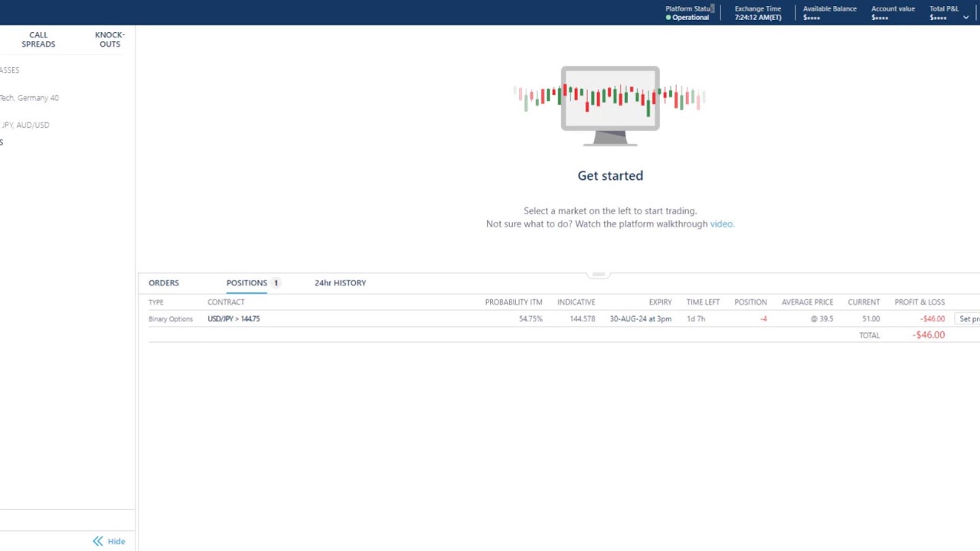The width and height of the screenshot is (980, 551).
Task: Click the Profit & Loss column header
Action: tap(920, 302)
